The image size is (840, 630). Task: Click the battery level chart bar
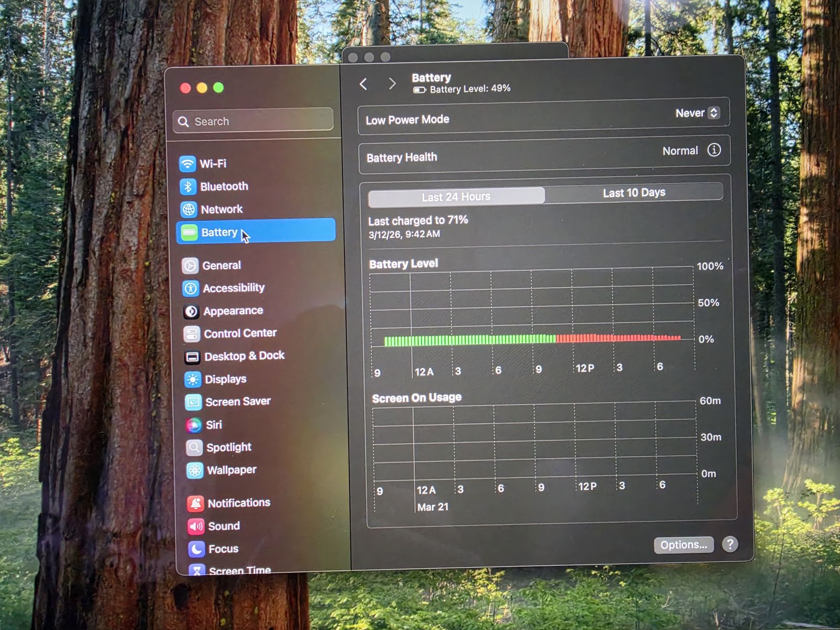coord(532,339)
